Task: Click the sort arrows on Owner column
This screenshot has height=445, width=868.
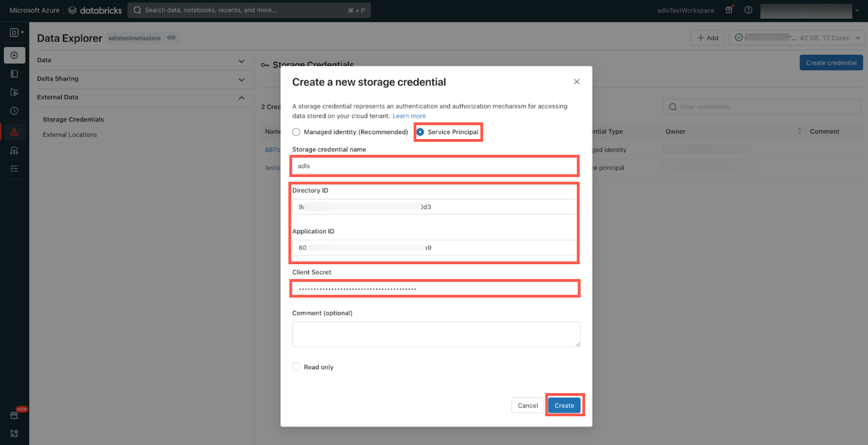Action: click(x=799, y=131)
